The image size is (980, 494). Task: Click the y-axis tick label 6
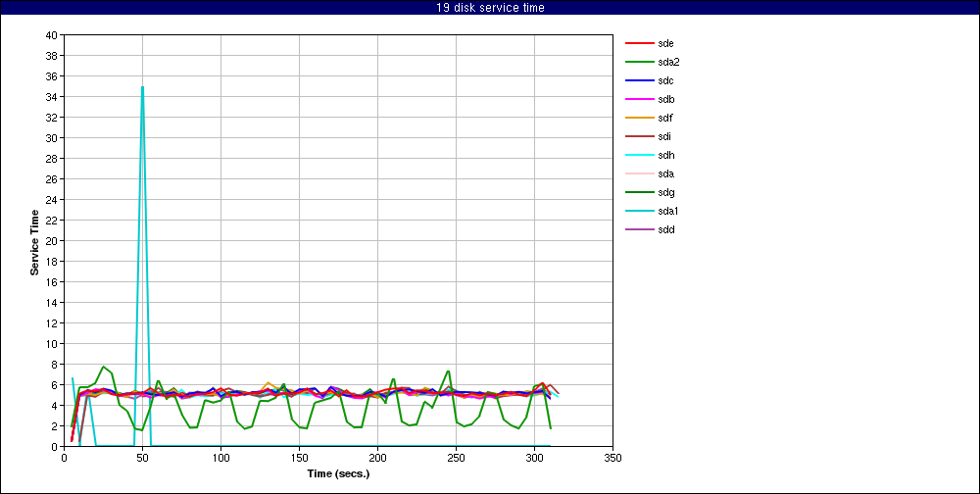54,384
